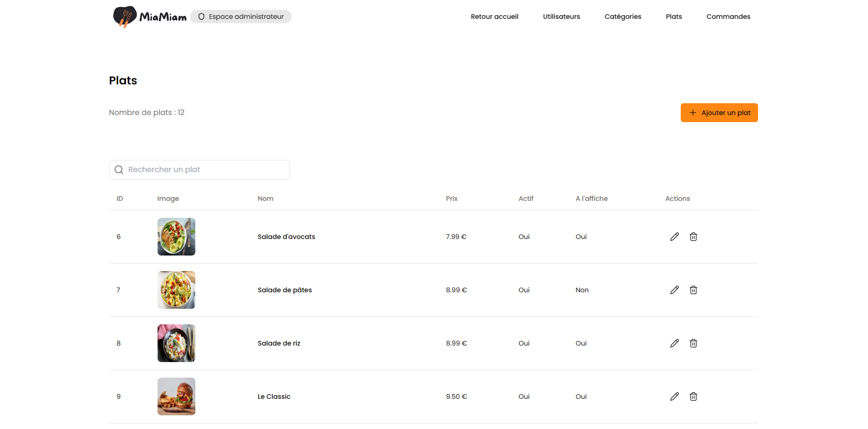Click the MiaMiam brand name
This screenshot has height=429, width=868.
[163, 17]
